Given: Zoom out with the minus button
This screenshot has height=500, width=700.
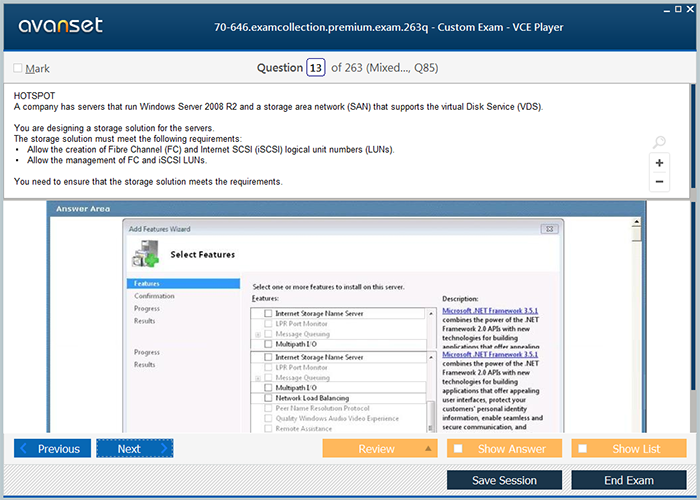Looking at the screenshot, I should pos(659,182).
